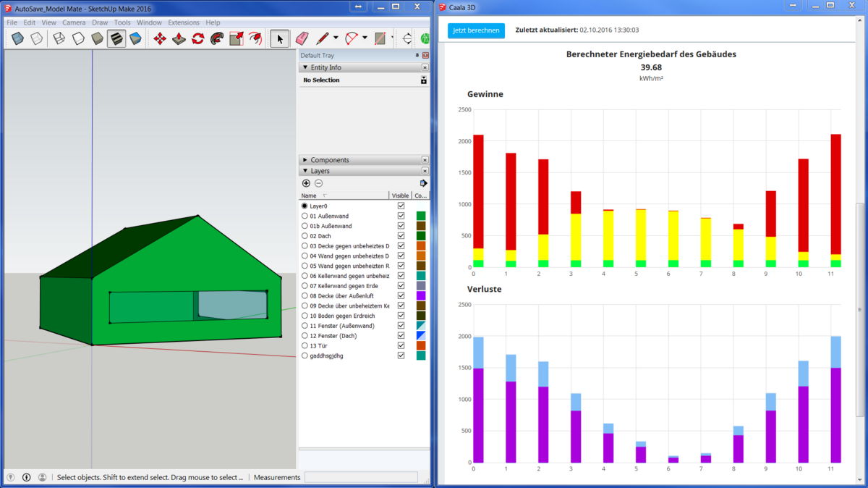Open the Camera menu

coord(74,22)
